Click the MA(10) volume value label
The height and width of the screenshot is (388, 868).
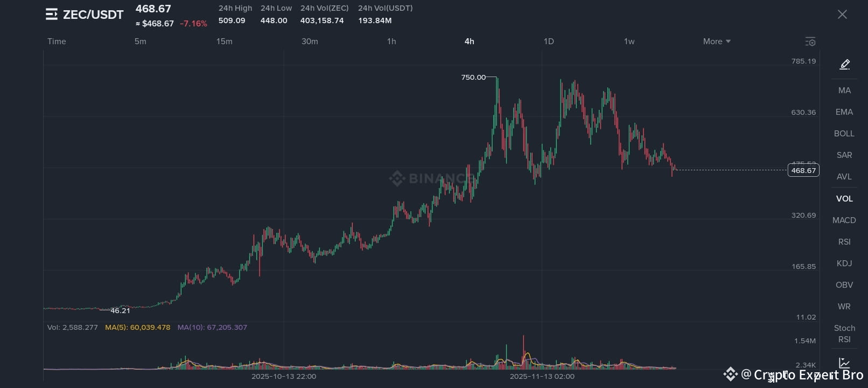click(212, 327)
